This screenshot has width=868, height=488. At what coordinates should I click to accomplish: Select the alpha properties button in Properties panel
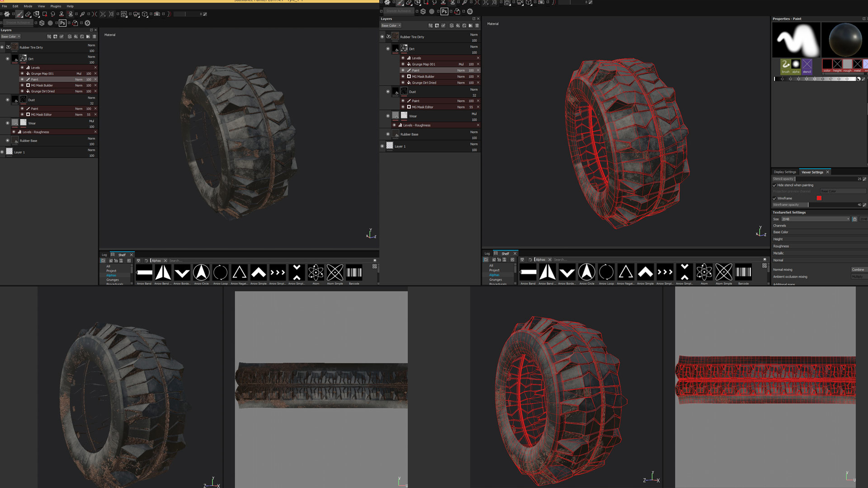796,66
